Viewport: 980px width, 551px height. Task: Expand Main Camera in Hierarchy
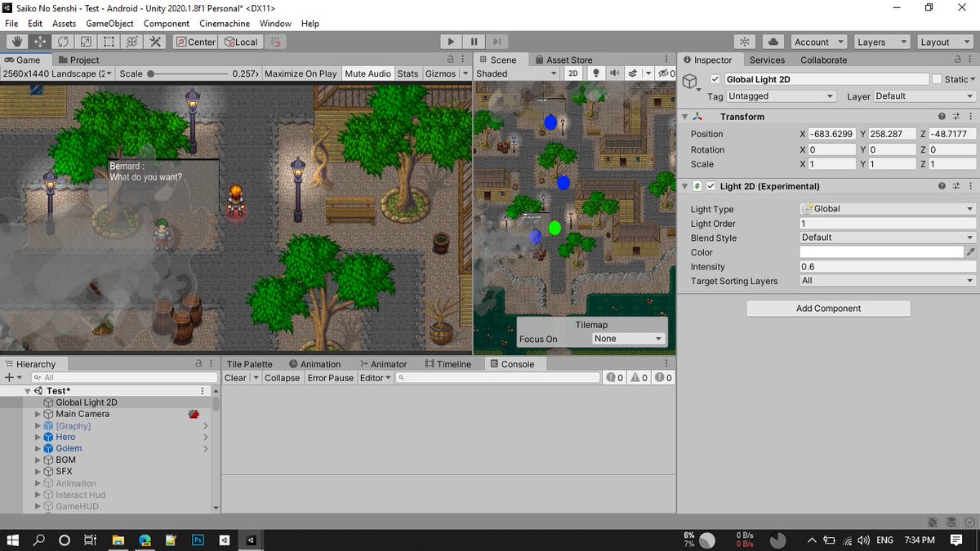click(x=38, y=414)
